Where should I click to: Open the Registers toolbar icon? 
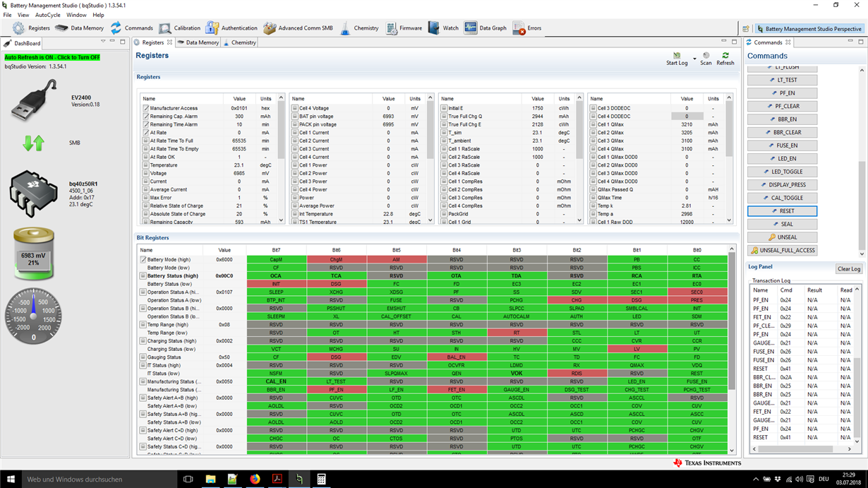[x=32, y=28]
